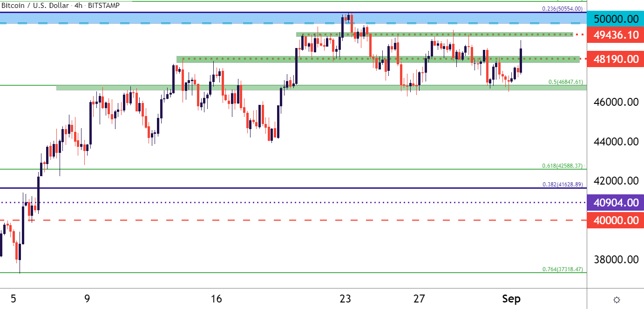644x309 pixels.
Task: Click the 42000.00 price axis value
Action: click(x=616, y=181)
